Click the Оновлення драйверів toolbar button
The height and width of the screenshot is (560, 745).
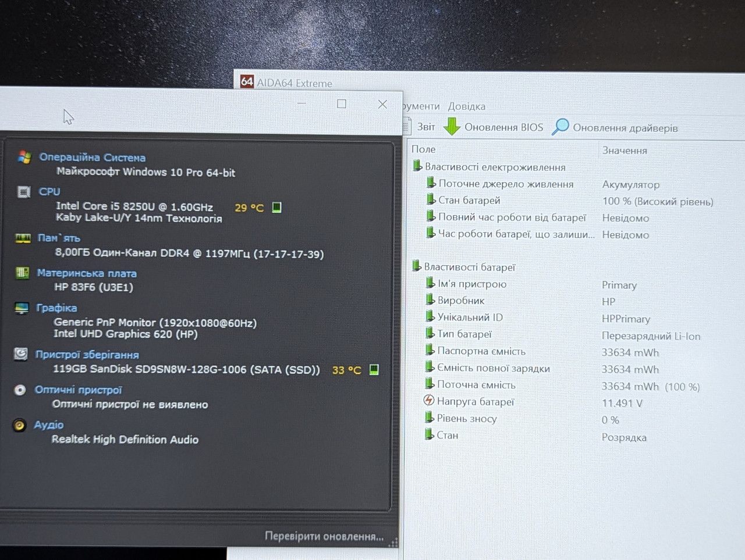(615, 127)
